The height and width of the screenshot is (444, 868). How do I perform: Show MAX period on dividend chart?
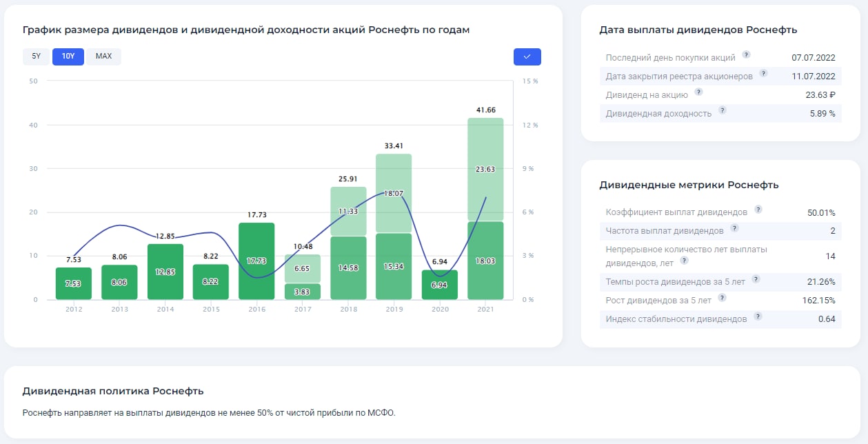[x=104, y=57]
